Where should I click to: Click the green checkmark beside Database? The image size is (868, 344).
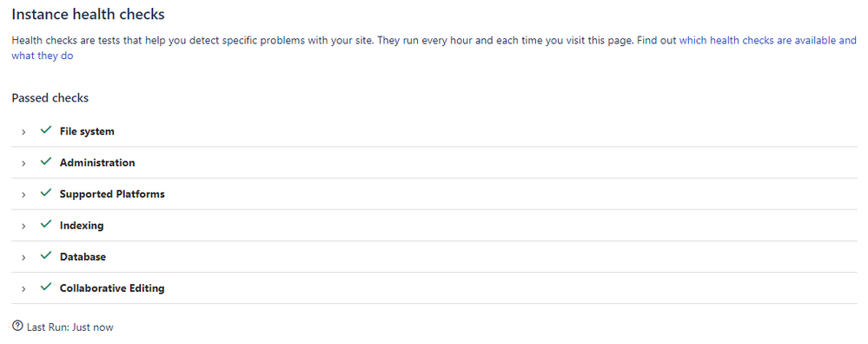click(46, 256)
